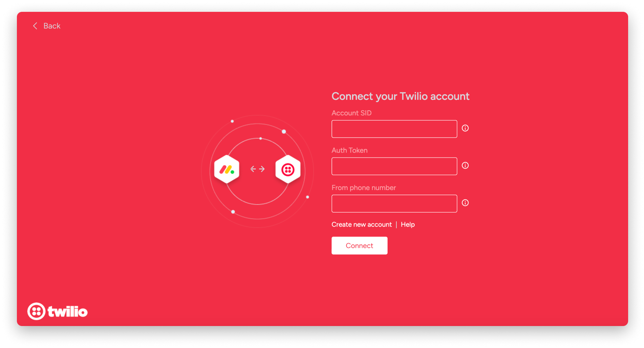Click the 'From phone number' label

point(364,188)
